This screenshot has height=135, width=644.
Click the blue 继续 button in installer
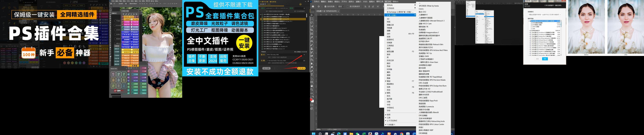(545, 59)
